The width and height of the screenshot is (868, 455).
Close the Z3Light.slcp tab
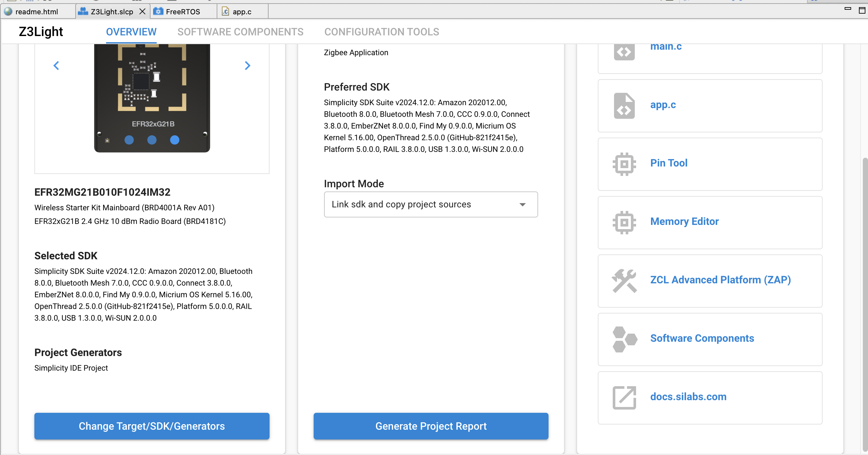tap(142, 11)
